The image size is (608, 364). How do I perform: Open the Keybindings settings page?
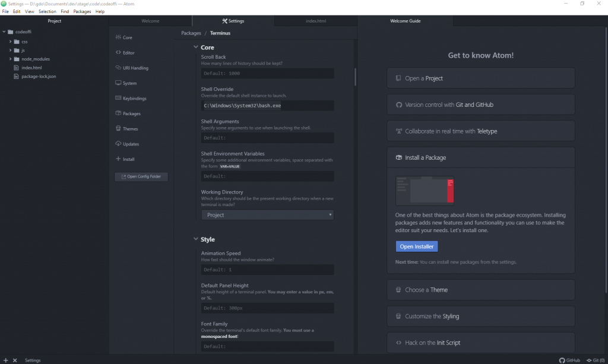[135, 99]
